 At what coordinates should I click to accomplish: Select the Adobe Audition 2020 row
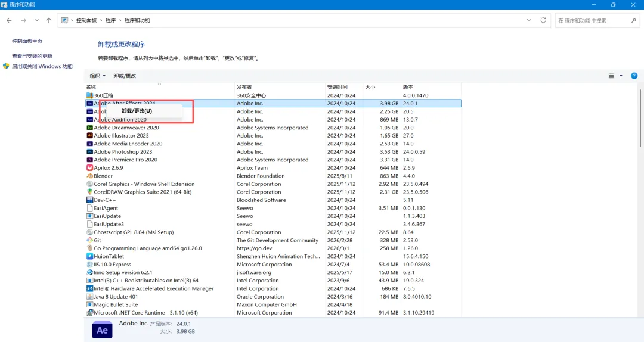pyautogui.click(x=273, y=120)
